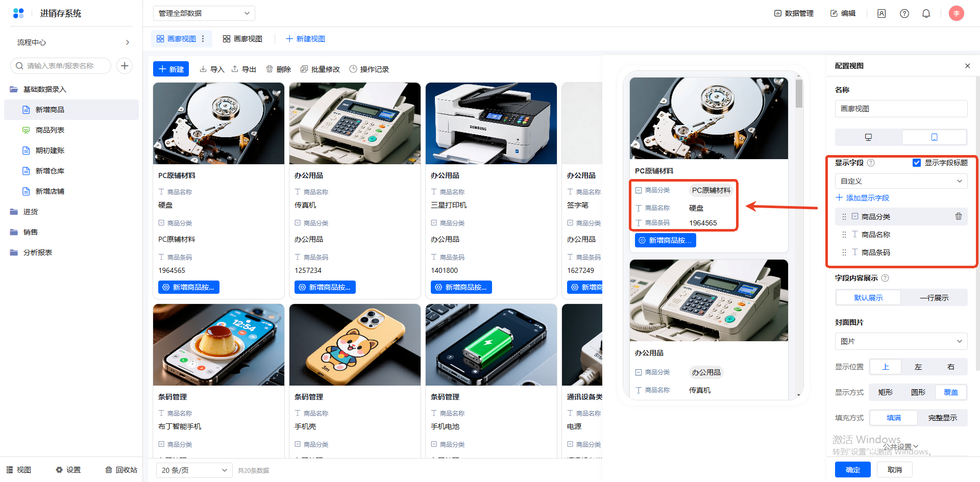Switch to the second 画廊视图 tab

pos(243,39)
